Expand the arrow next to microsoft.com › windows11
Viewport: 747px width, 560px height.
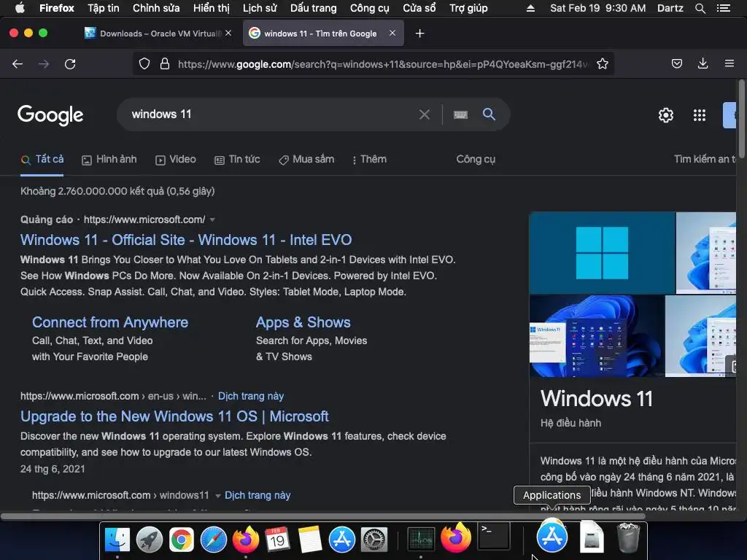[x=217, y=496]
